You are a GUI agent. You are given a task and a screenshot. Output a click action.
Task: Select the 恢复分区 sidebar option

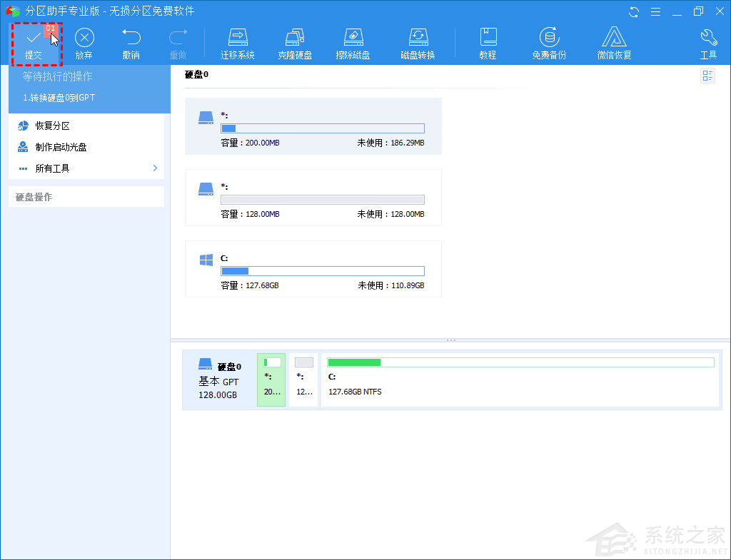click(x=46, y=126)
